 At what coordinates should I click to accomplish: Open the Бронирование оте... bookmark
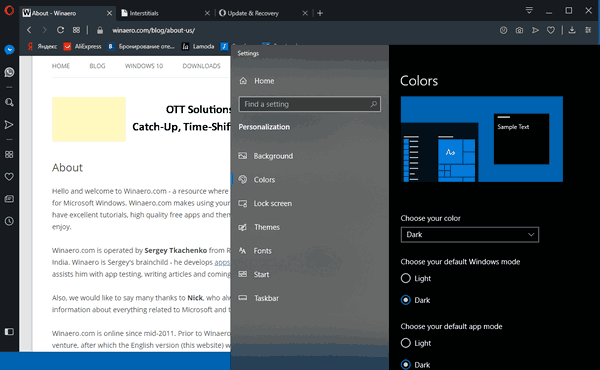(x=141, y=46)
